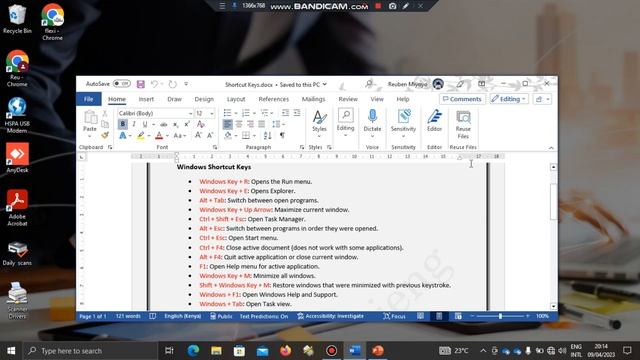Click in Windows taskbar search box

point(90,351)
